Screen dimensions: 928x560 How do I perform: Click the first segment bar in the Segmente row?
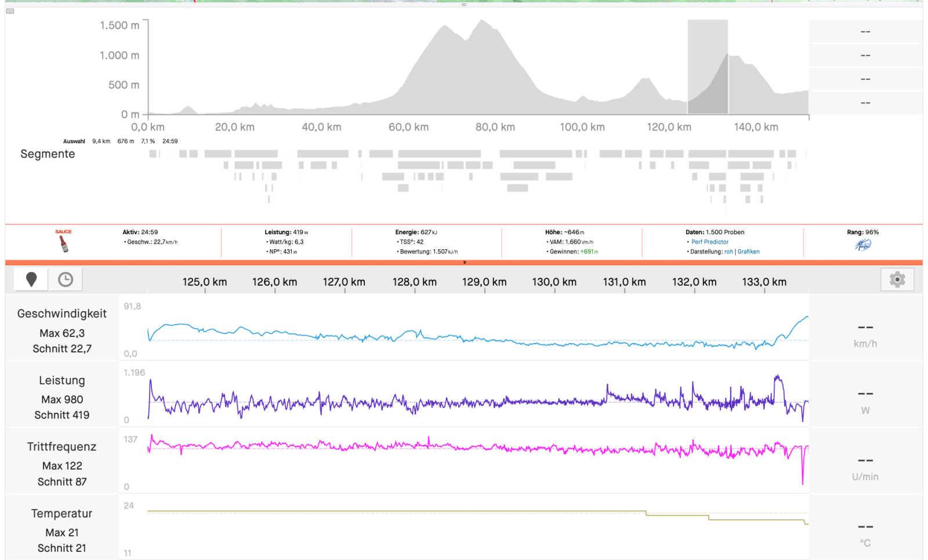coord(153,154)
